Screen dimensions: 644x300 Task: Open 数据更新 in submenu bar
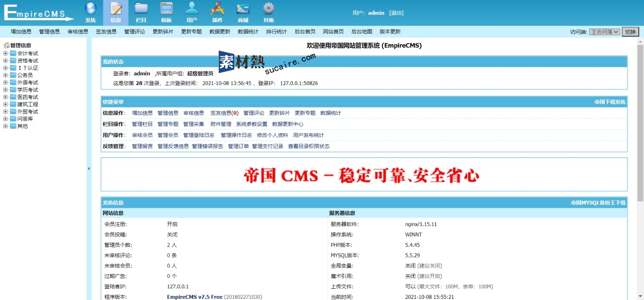click(220, 31)
